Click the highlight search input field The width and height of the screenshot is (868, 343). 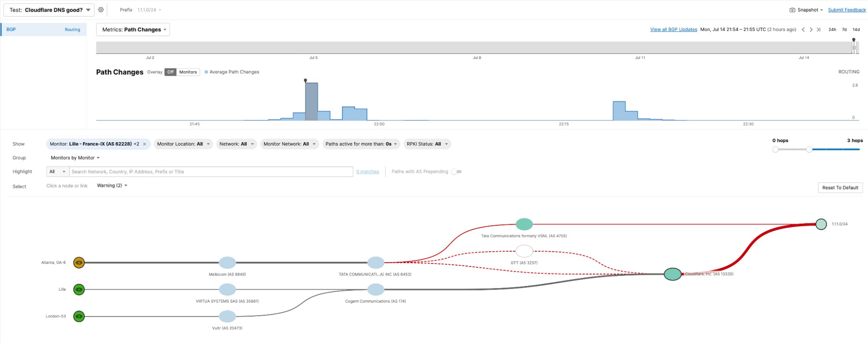(x=211, y=172)
